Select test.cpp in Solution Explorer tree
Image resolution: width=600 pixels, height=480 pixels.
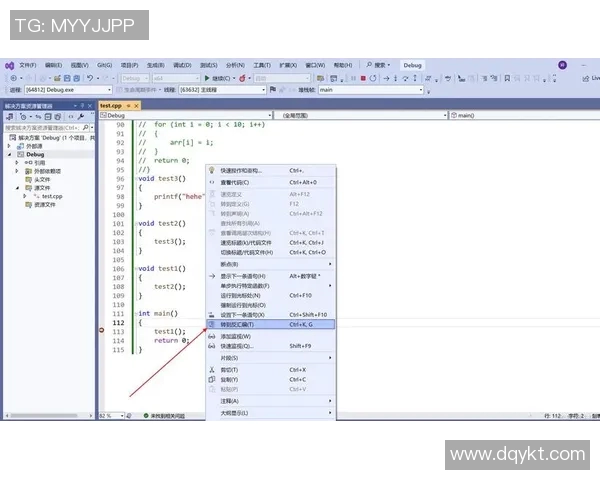pyautogui.click(x=50, y=196)
